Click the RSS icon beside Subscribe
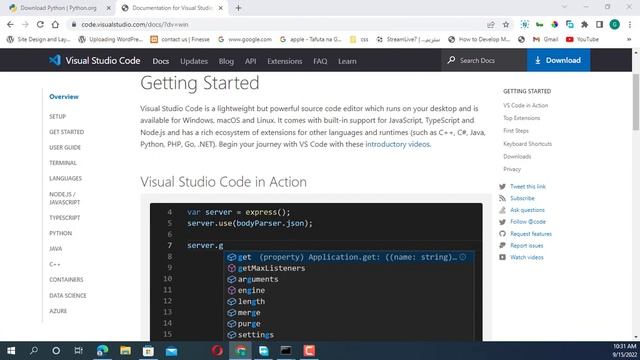The height and width of the screenshot is (360, 640). click(502, 198)
